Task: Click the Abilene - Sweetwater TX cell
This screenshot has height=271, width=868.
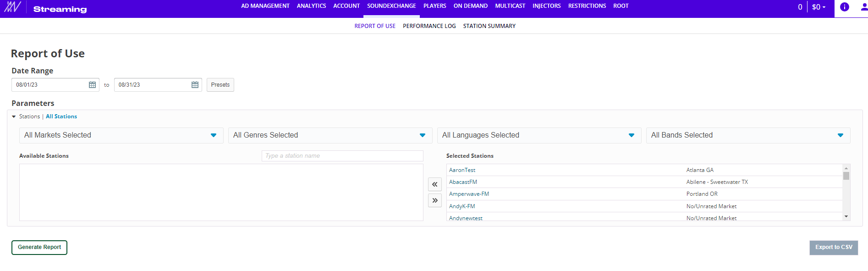Action: tap(717, 182)
